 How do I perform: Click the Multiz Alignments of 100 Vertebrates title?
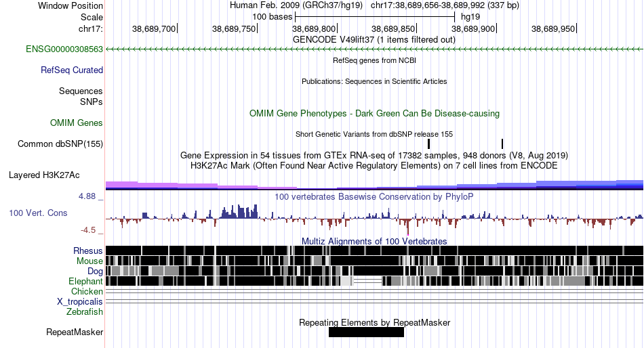tap(374, 241)
